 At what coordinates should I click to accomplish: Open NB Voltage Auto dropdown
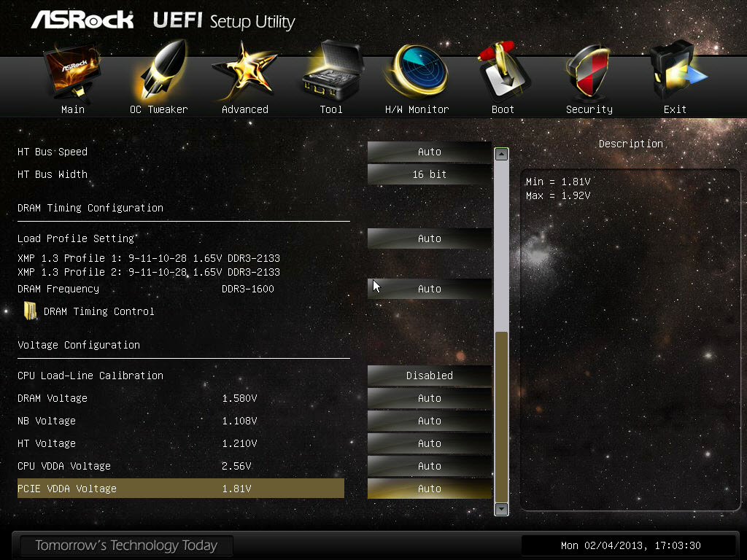pyautogui.click(x=429, y=421)
